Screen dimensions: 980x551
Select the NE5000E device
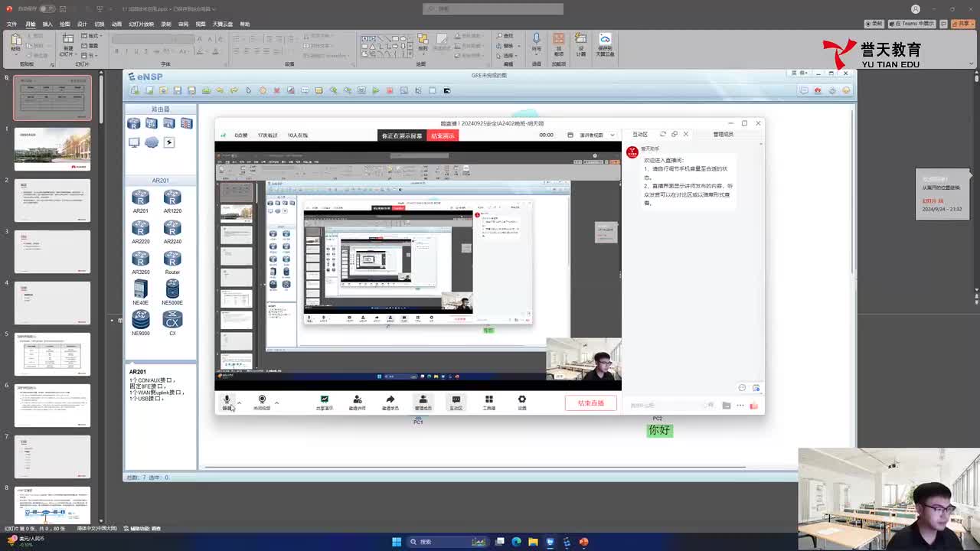coord(172,292)
